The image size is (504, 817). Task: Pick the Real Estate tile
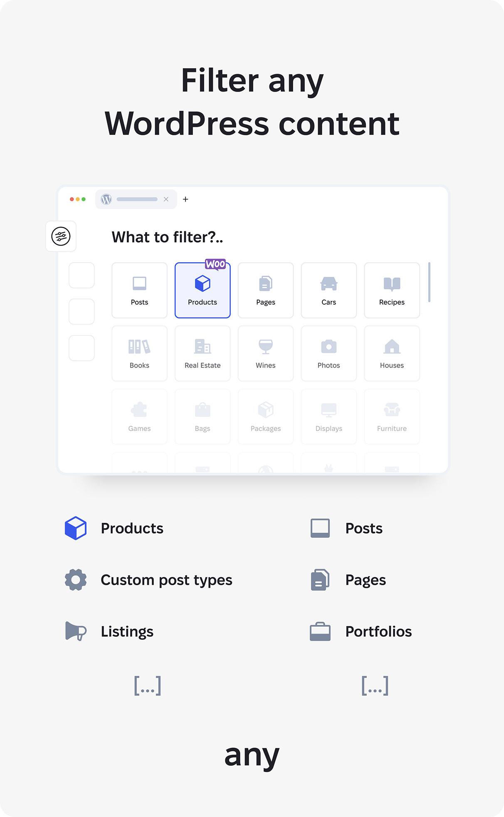(x=203, y=353)
